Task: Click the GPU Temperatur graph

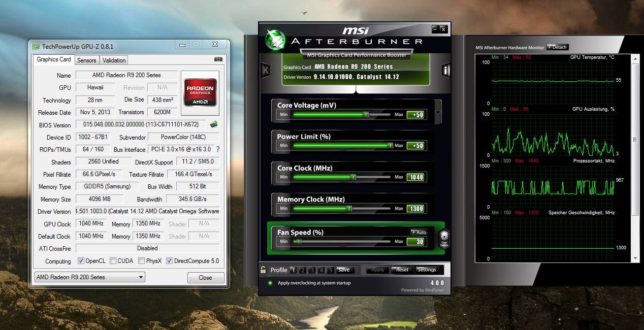Action: tap(553, 83)
